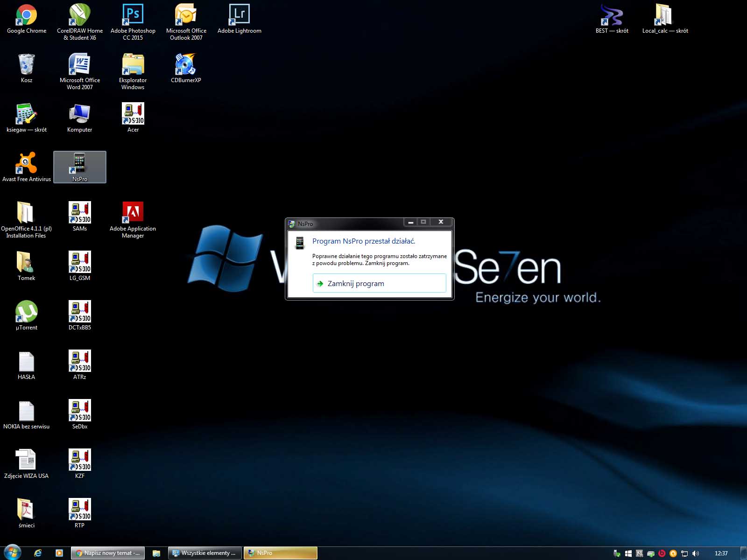Select the SAMs desktop shortcut
747x560 pixels.
click(x=80, y=217)
